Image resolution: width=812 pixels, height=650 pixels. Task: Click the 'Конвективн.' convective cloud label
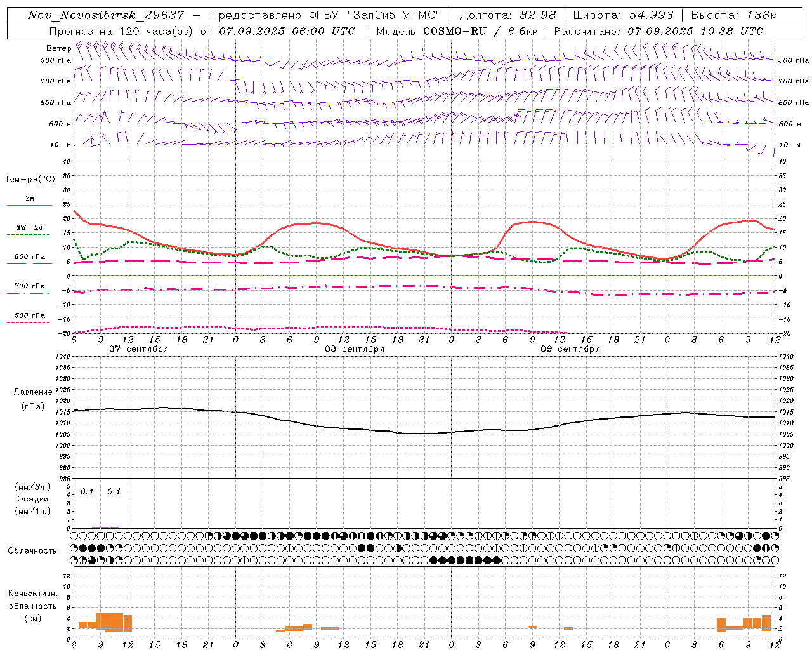click(32, 594)
